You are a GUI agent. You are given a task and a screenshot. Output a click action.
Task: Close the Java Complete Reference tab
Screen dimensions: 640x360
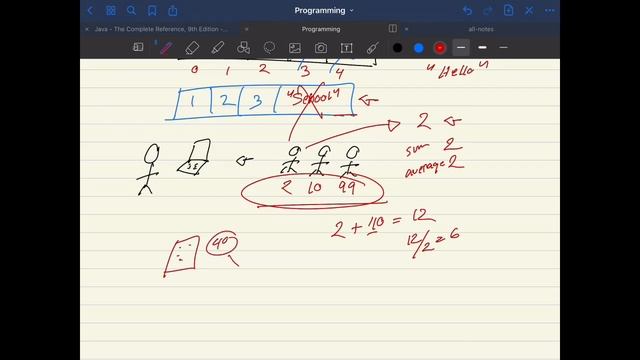(x=87, y=29)
